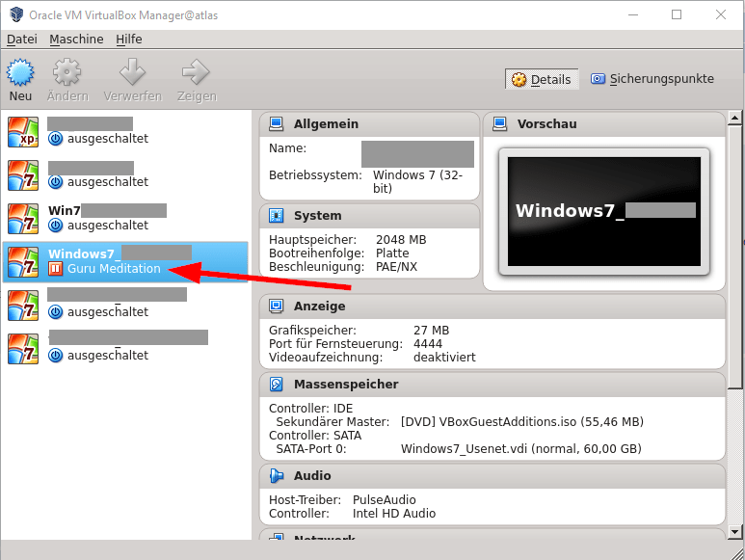Minimize the VirtualBox Manager window
The height and width of the screenshot is (560, 745).
[x=633, y=14]
